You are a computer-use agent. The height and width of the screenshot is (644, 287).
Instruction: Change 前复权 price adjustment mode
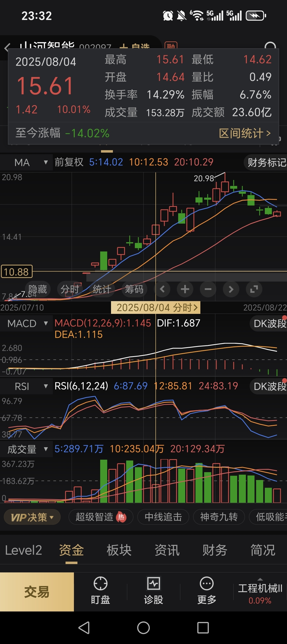tap(69, 162)
